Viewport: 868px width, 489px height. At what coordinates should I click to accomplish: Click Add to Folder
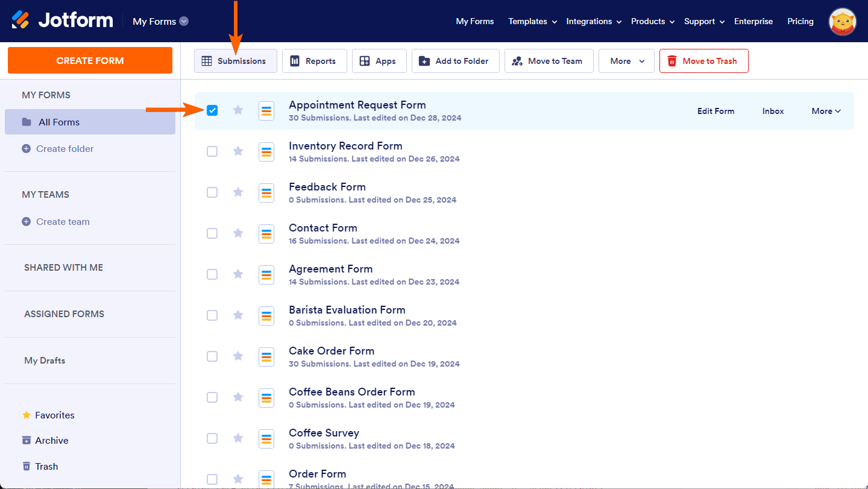pyautogui.click(x=456, y=61)
